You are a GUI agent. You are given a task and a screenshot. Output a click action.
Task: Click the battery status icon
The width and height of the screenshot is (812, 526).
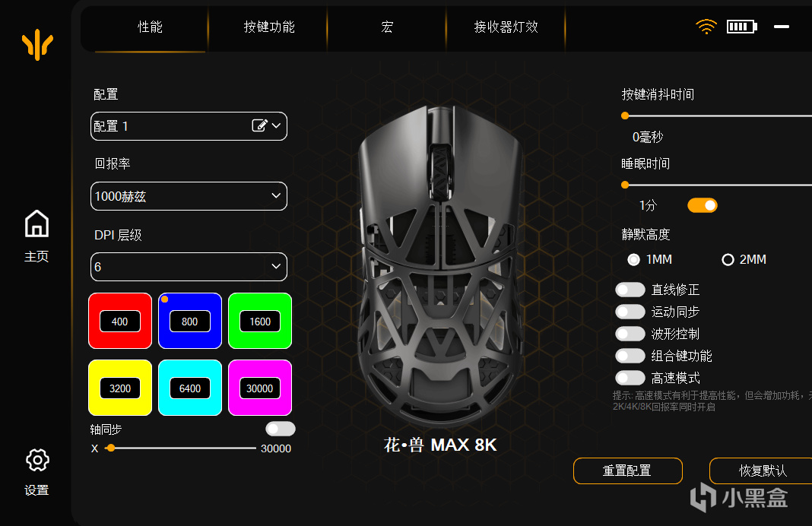tap(741, 27)
